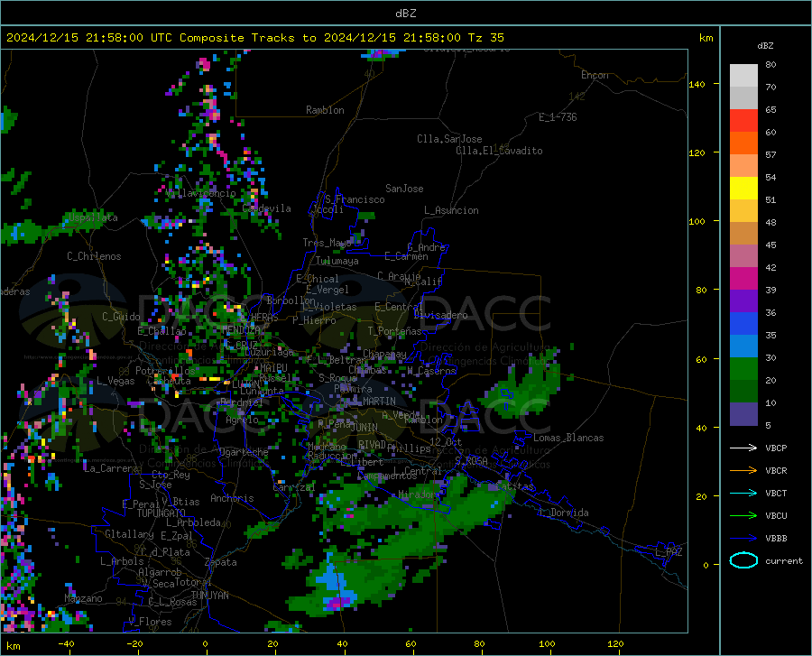
Task: Click the 'Encon' place label
Action: click(x=595, y=75)
